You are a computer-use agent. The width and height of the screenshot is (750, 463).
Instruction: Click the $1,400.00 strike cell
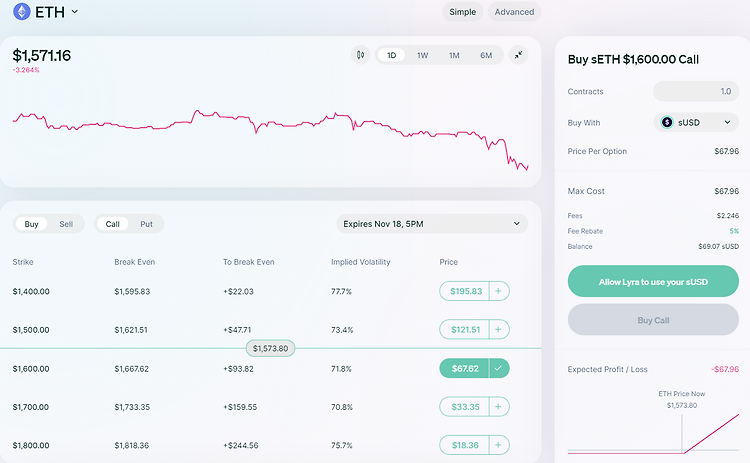click(31, 291)
